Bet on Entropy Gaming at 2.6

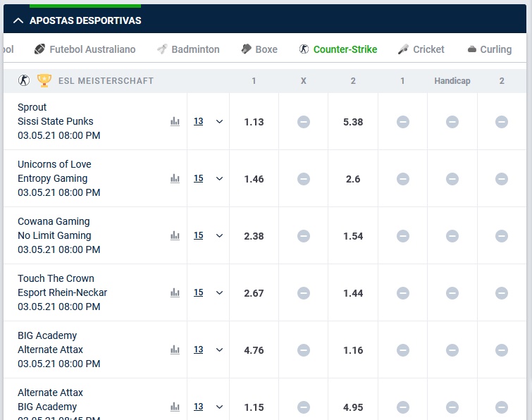click(353, 178)
